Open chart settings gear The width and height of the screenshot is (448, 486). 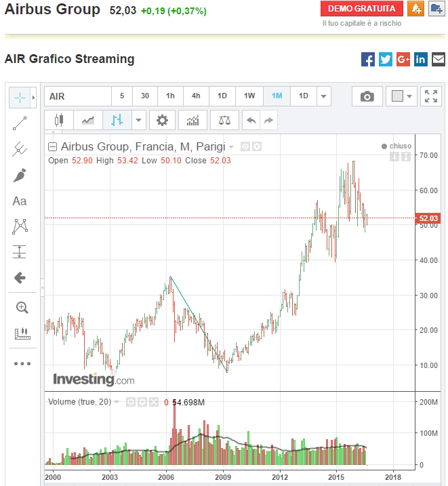(162, 120)
